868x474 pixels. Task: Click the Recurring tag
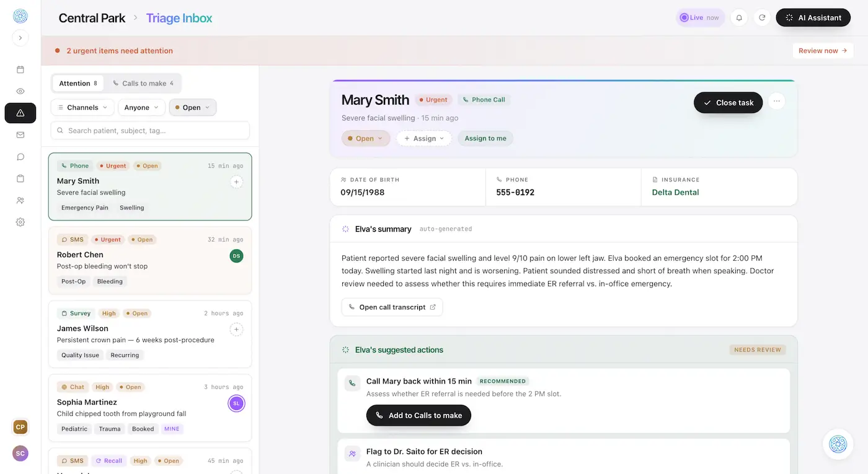click(x=125, y=355)
